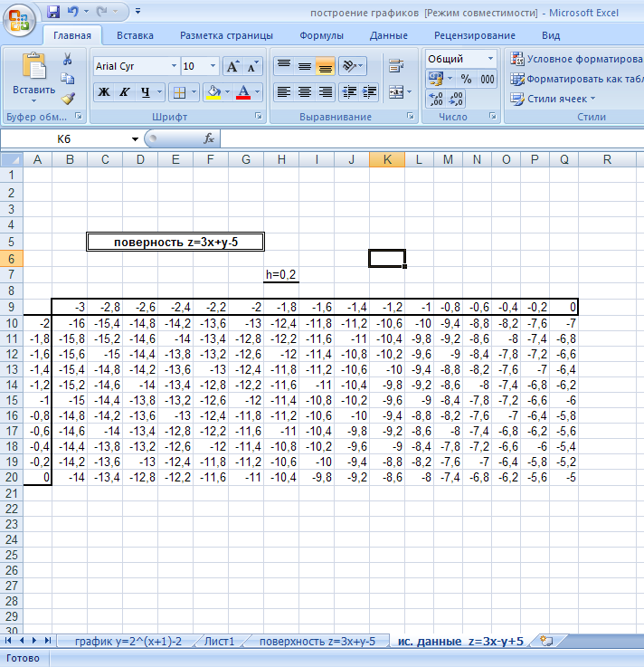Open Условное форматирование menu
This screenshot has height=667, width=644.
click(577, 59)
